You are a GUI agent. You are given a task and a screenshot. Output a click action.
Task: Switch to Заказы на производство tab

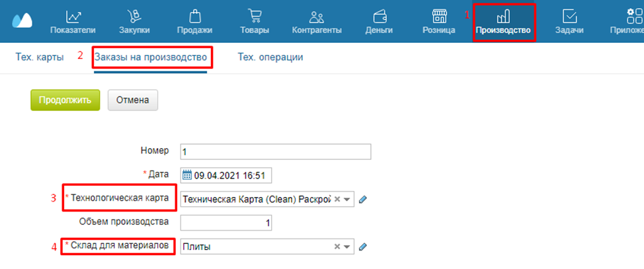[150, 57]
